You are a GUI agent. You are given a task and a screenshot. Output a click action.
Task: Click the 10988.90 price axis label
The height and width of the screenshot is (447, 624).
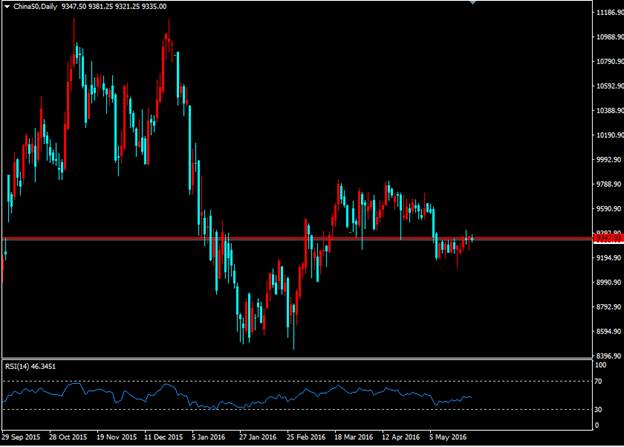click(x=609, y=37)
